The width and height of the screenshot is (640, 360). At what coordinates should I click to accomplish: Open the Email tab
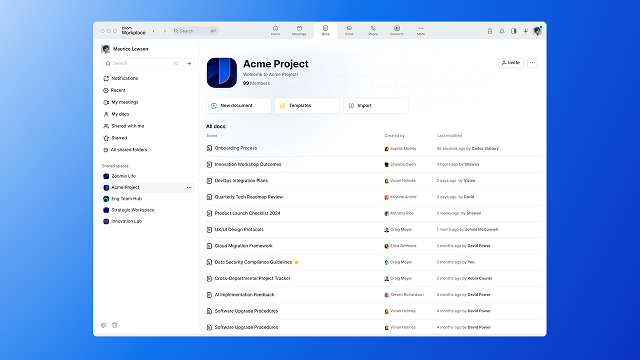(x=349, y=31)
